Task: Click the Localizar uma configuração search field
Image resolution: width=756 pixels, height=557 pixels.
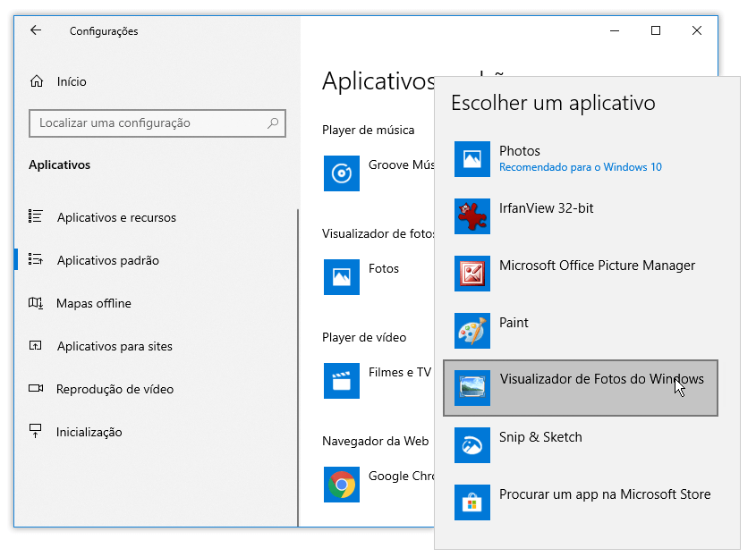Action: (x=148, y=123)
